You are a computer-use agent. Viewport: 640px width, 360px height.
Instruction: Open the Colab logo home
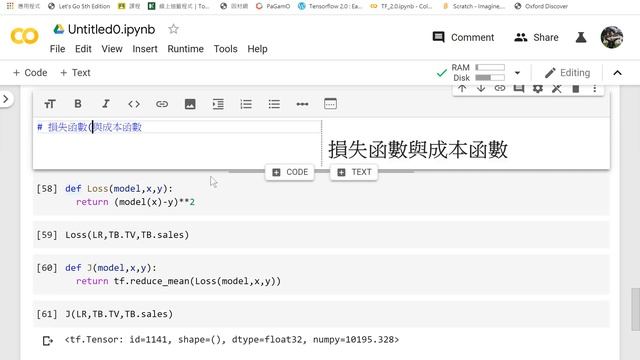[x=24, y=36]
